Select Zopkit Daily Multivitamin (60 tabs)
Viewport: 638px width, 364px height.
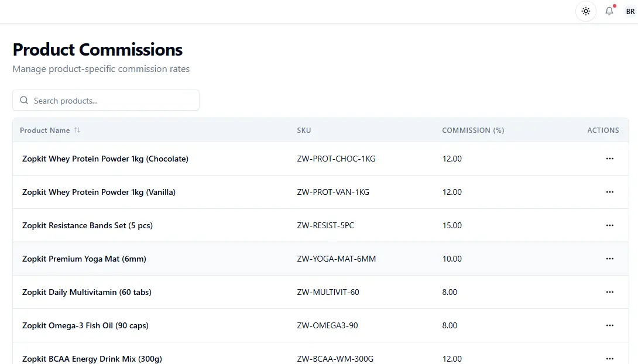pyautogui.click(x=87, y=292)
